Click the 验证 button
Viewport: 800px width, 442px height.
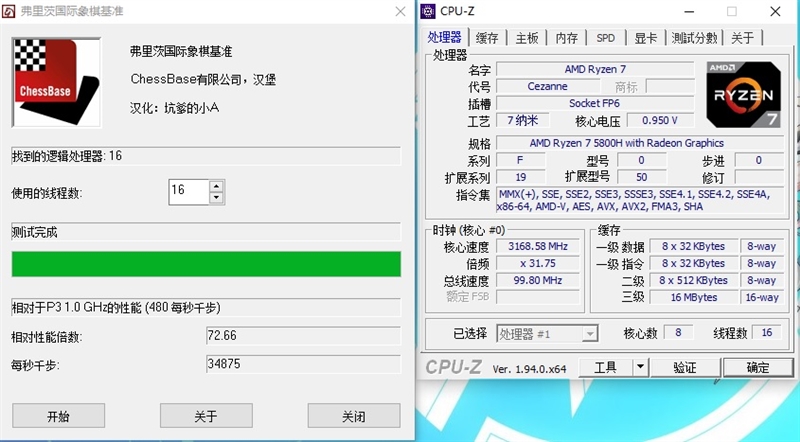coord(685,367)
